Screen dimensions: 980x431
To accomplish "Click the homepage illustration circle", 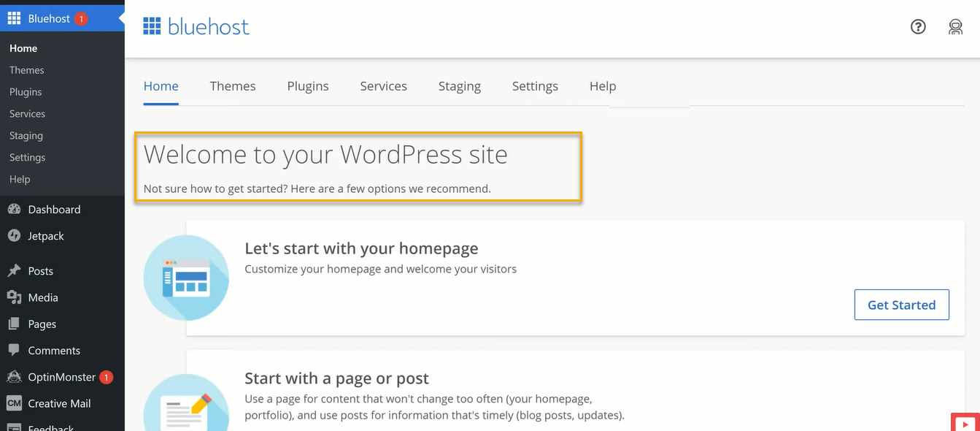I will point(186,278).
